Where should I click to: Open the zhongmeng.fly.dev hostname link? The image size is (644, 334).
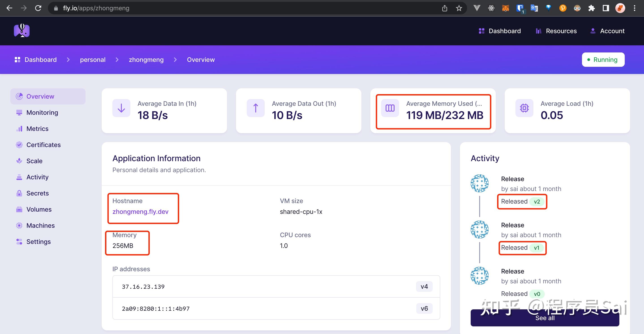pyautogui.click(x=140, y=212)
